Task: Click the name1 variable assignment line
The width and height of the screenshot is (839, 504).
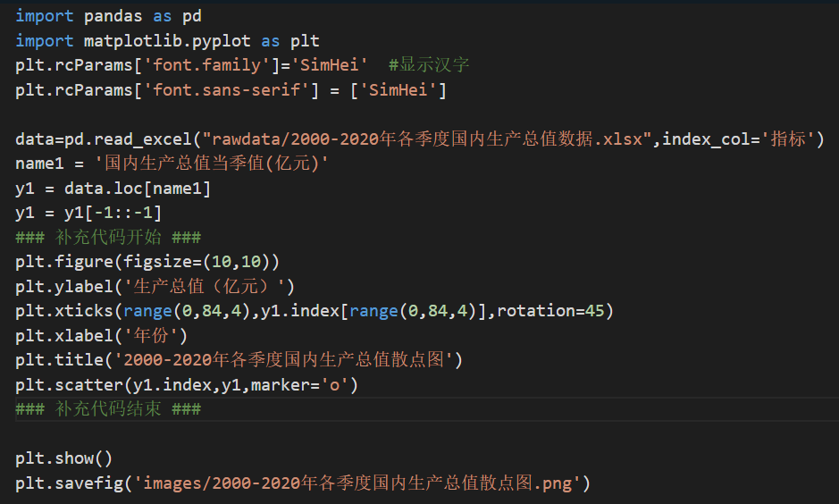Action: pos(172,164)
